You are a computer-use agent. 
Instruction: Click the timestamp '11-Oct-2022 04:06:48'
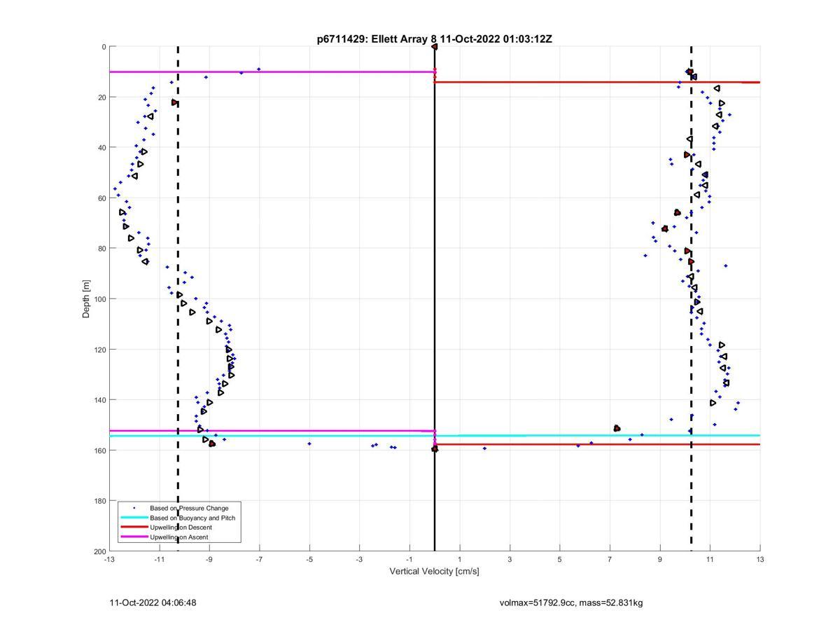(x=153, y=602)
